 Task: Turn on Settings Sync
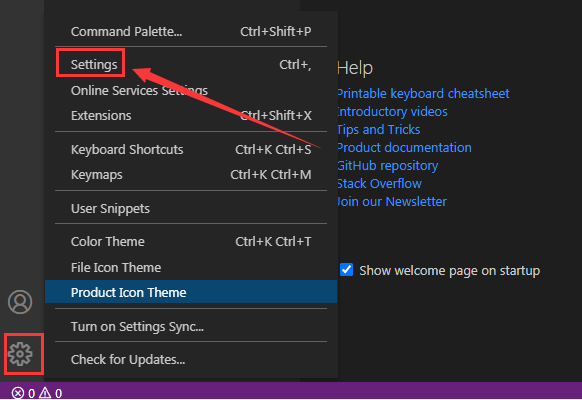191,327
